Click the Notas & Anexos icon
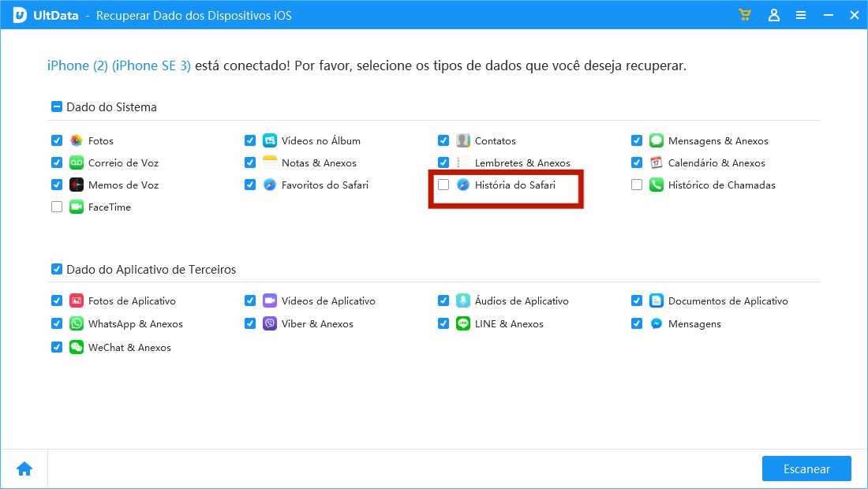Screen dimensions: 868x489 point(270,162)
